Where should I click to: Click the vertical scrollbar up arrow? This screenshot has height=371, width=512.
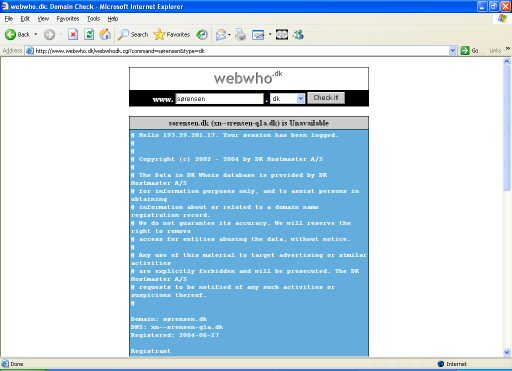coord(507,61)
